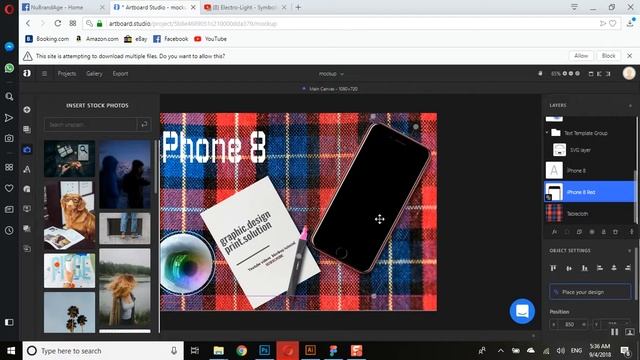The image size is (640, 360).
Task: Select the Tablecloth layer
Action: pos(589,213)
